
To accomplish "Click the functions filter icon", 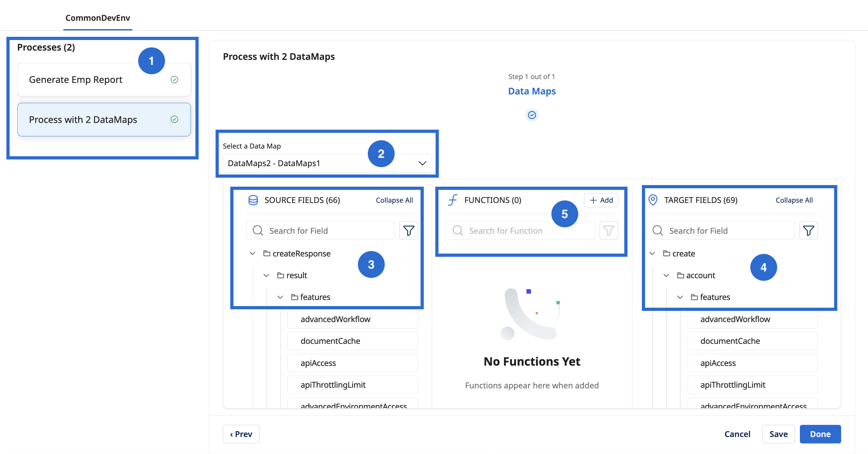I will click(609, 231).
